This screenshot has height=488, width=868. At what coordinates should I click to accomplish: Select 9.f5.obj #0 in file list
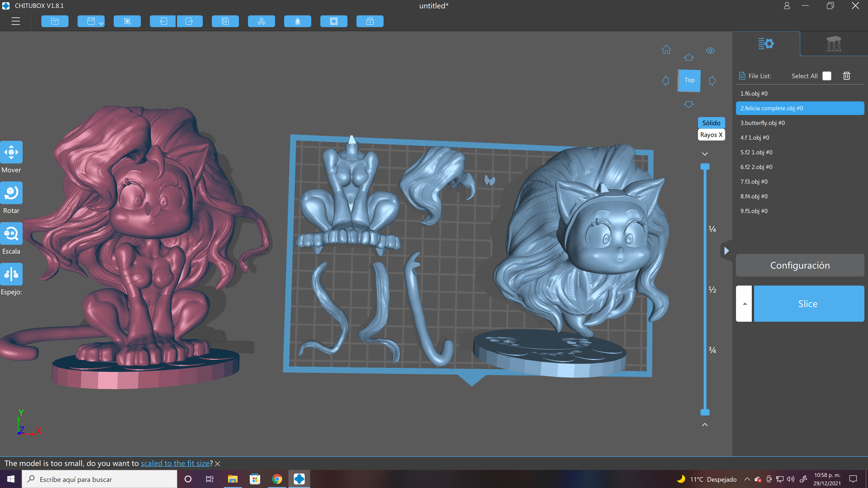pos(800,211)
